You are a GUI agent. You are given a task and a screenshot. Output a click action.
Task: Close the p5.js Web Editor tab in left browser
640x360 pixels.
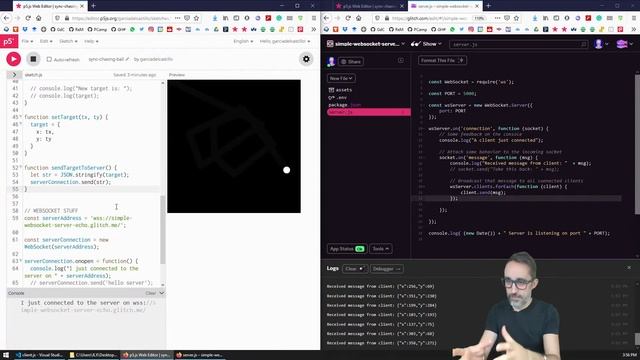point(82,6)
